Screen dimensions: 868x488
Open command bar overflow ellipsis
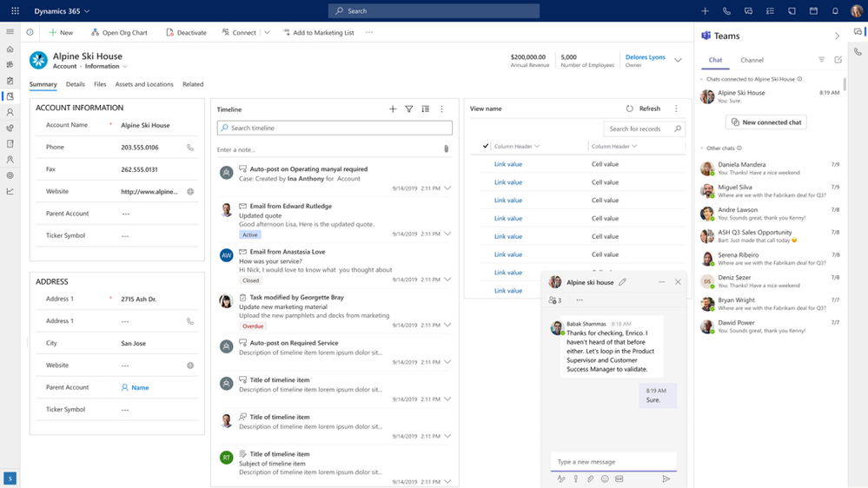(x=369, y=32)
